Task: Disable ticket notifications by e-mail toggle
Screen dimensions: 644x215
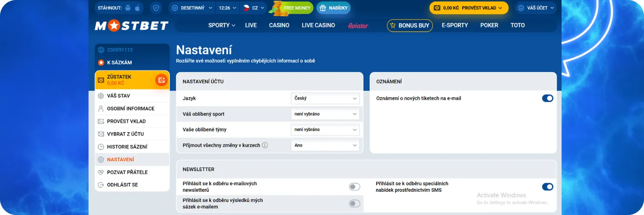Action: point(547,98)
